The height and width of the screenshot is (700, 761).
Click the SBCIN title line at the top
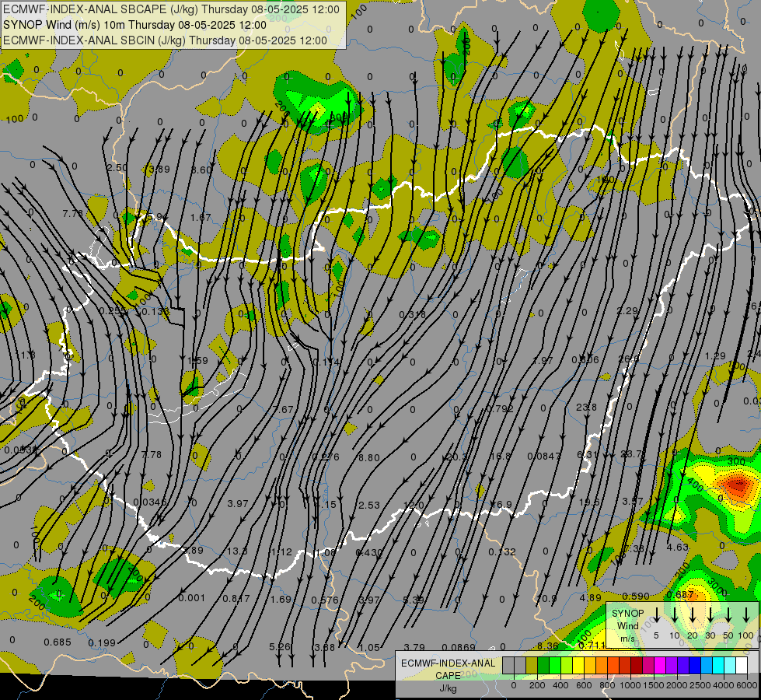165,40
